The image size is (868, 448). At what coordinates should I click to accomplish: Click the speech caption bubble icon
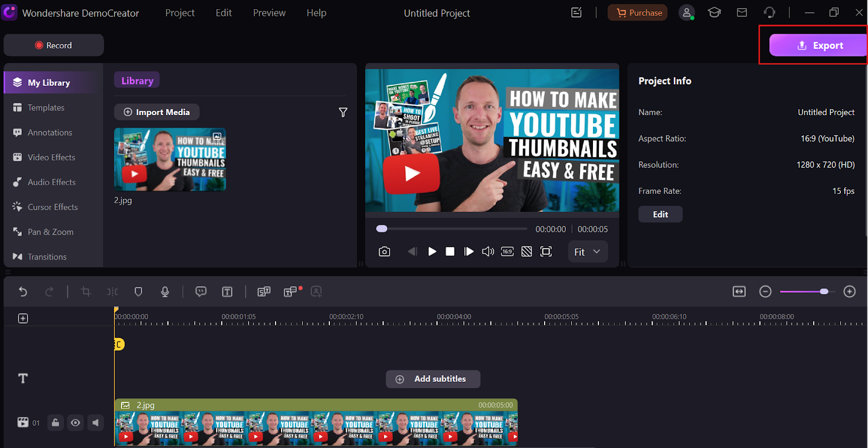pos(201,292)
